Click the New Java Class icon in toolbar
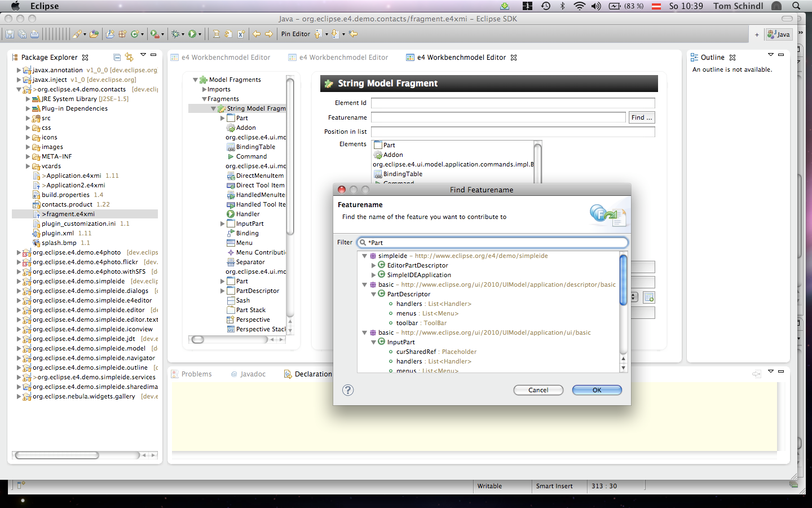This screenshot has height=508, width=812. pyautogui.click(x=135, y=34)
